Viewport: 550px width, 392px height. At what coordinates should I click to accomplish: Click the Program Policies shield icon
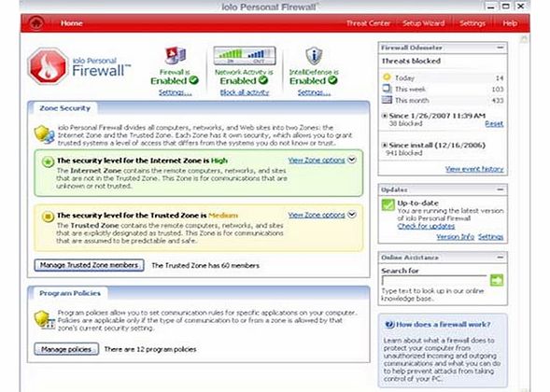pyautogui.click(x=45, y=320)
